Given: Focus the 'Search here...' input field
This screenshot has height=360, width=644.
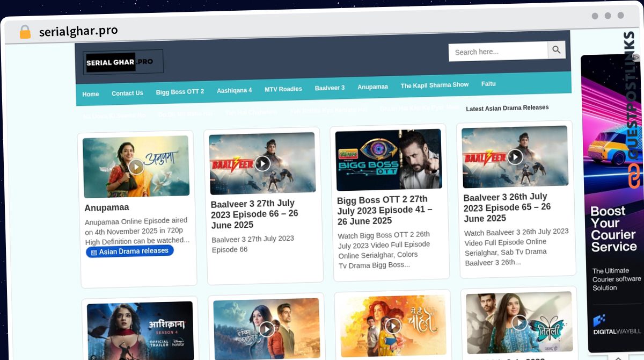Looking at the screenshot, I should [x=498, y=52].
